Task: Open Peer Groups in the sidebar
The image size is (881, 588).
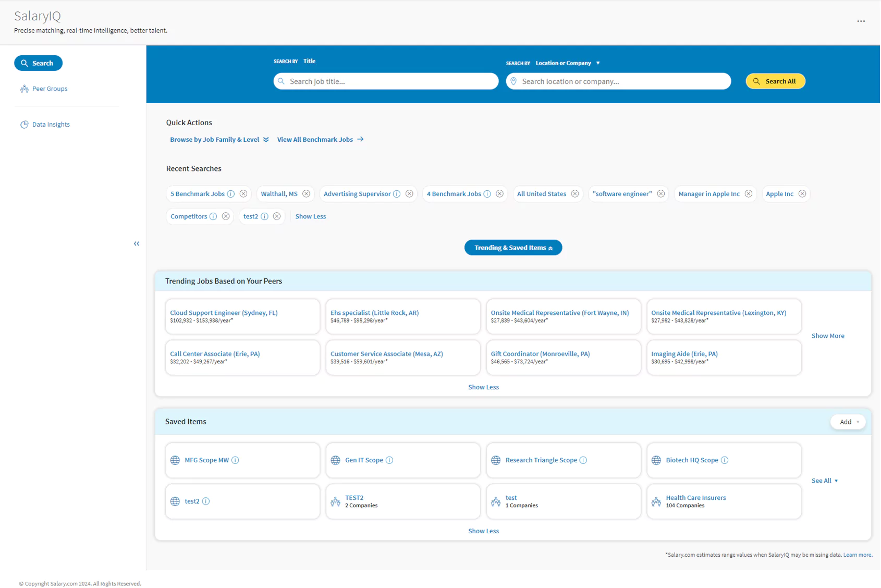Action: 50,89
